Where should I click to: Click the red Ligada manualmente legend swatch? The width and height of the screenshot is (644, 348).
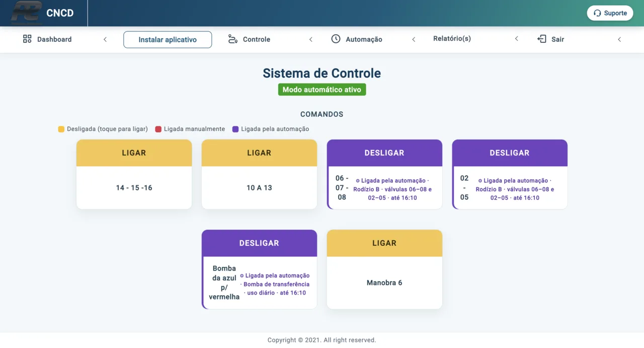point(158,129)
